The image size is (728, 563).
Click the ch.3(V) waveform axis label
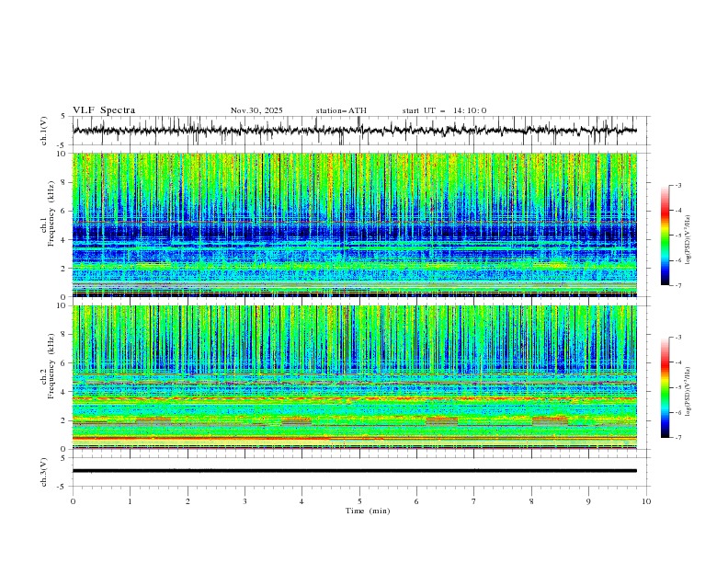[x=43, y=471]
